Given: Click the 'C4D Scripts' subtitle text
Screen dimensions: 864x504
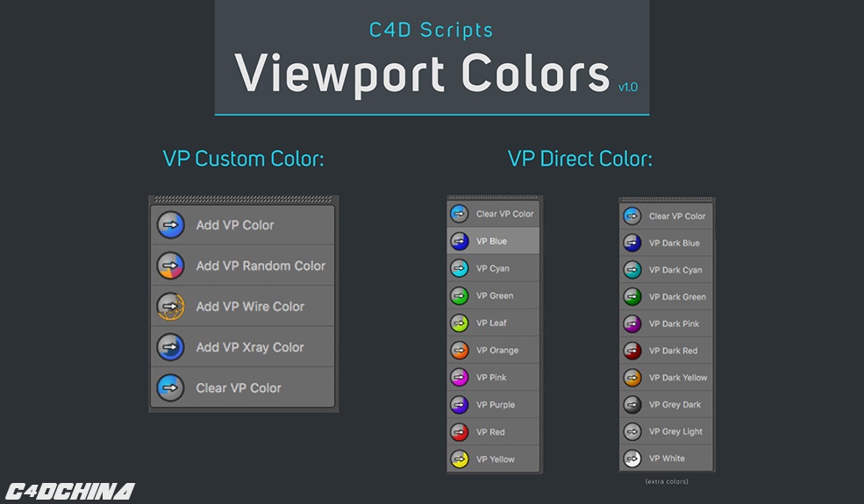Looking at the screenshot, I should 431,31.
